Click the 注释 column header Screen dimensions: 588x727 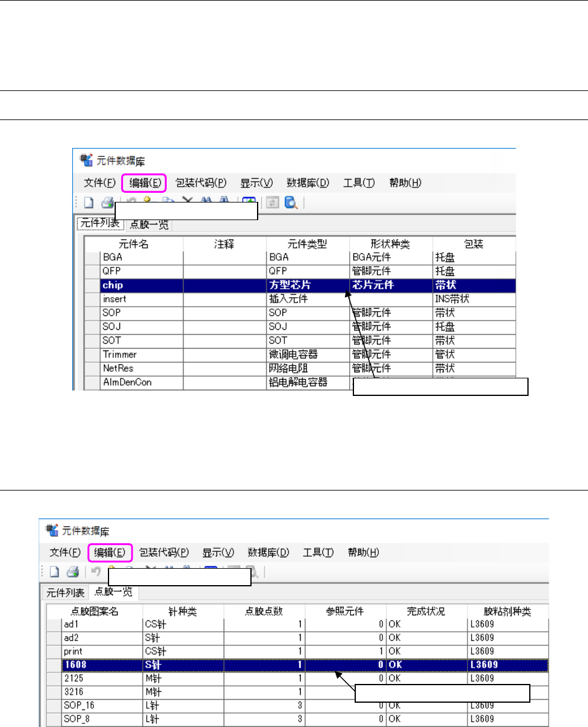point(224,244)
